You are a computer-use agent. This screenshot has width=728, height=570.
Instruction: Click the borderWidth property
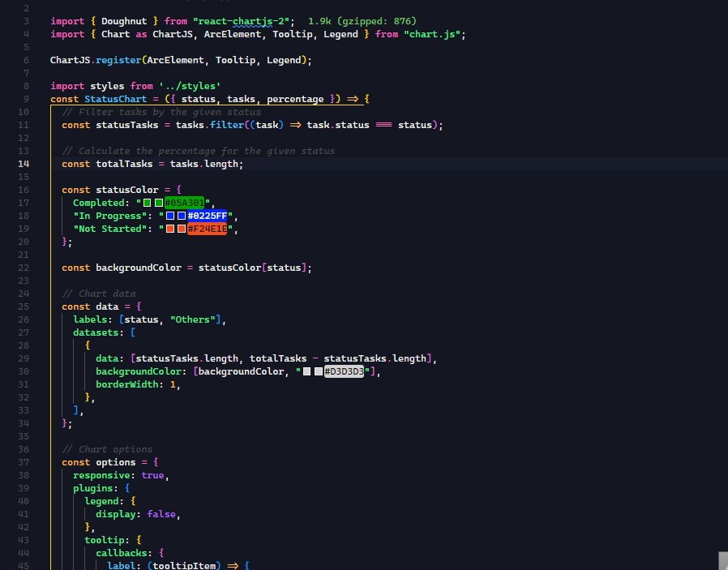pos(126,384)
